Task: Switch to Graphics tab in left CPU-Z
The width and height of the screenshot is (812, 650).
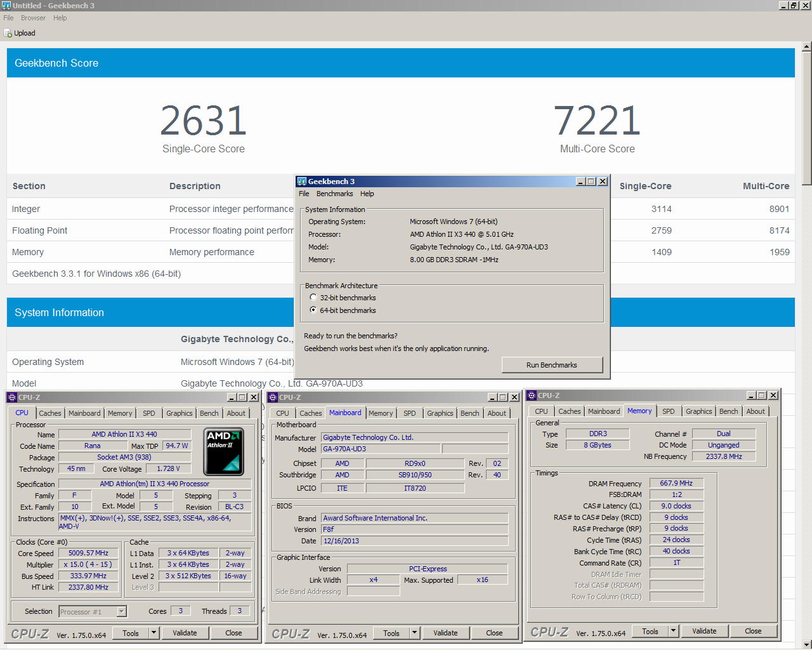Action: (x=179, y=413)
